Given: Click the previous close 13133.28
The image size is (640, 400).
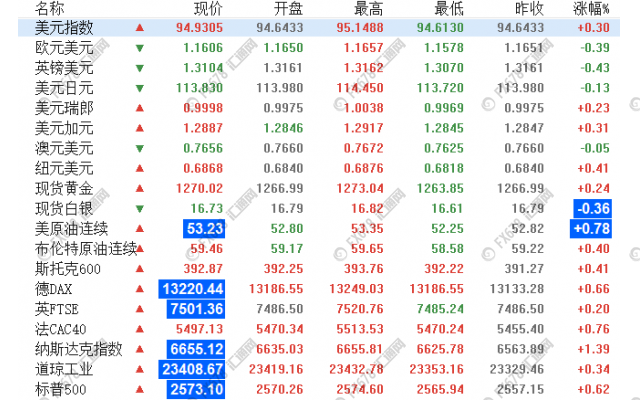Looking at the screenshot, I should pyautogui.click(x=517, y=289).
